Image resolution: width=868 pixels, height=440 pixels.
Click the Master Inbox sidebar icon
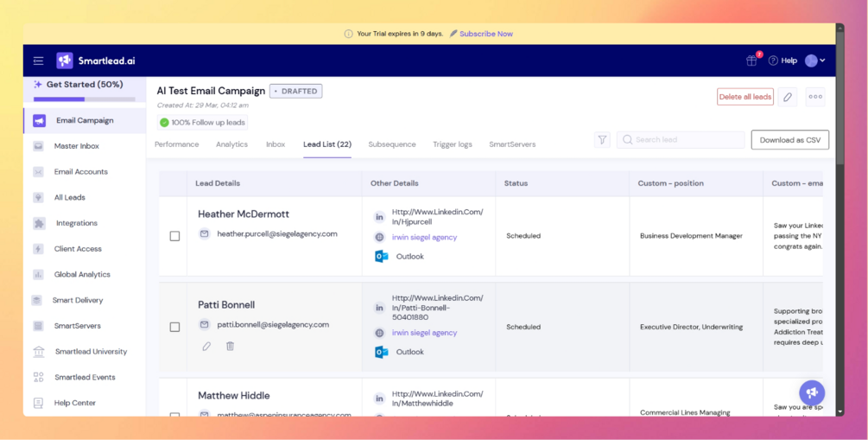pyautogui.click(x=38, y=146)
